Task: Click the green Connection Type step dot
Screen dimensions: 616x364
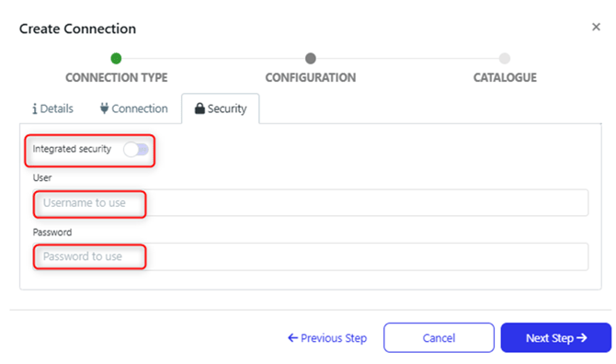Action: coord(116,59)
